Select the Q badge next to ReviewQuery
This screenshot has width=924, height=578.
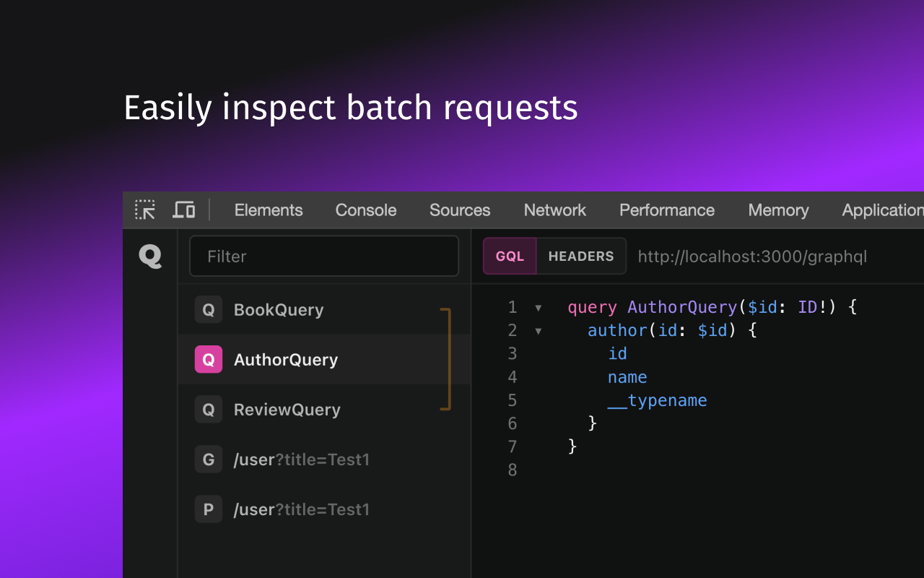pyautogui.click(x=209, y=410)
